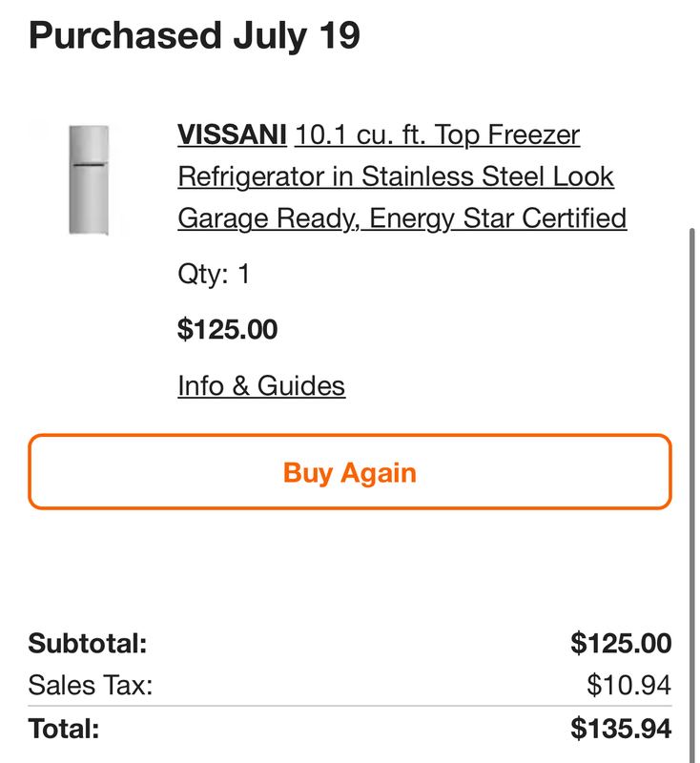700x763 pixels.
Task: Click 'Garage Ready' in the product title
Action: (268, 218)
